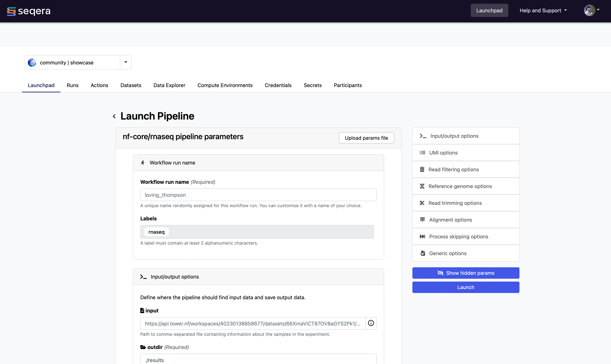Switch to the Runs tab
611x364 pixels.
(x=72, y=85)
